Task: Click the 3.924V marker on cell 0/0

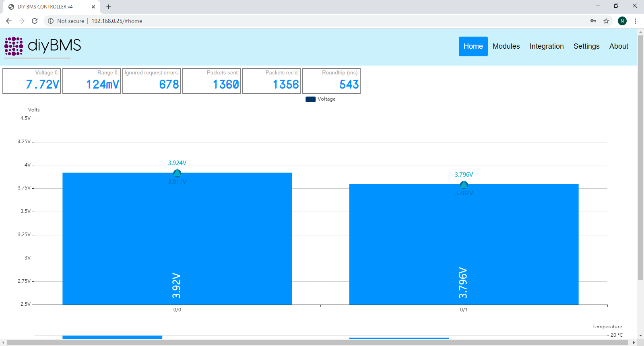Action: pos(177,173)
